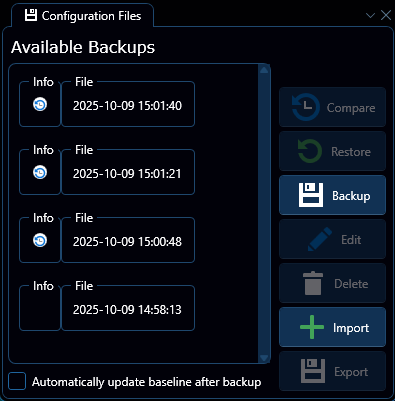Screen dimensions: 395x401
Task: Close the Configuration Files panel
Action: click(386, 15)
